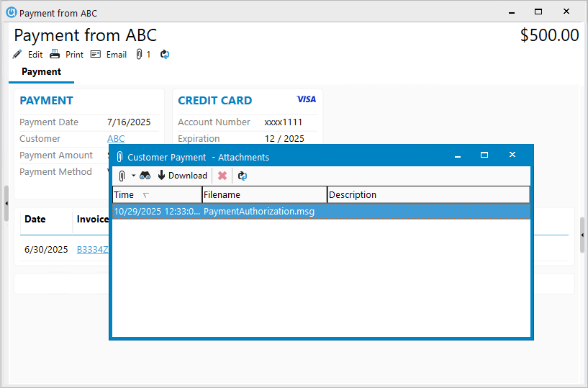Click the Filename column header

pos(264,195)
